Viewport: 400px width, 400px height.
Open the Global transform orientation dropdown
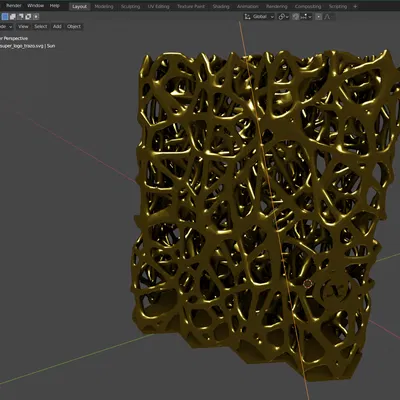click(x=259, y=17)
